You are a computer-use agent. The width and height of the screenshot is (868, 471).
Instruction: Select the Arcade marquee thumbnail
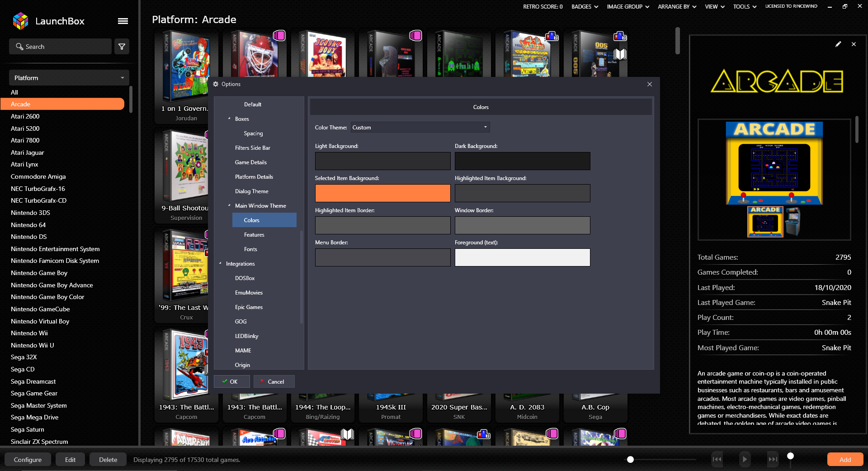click(x=765, y=222)
